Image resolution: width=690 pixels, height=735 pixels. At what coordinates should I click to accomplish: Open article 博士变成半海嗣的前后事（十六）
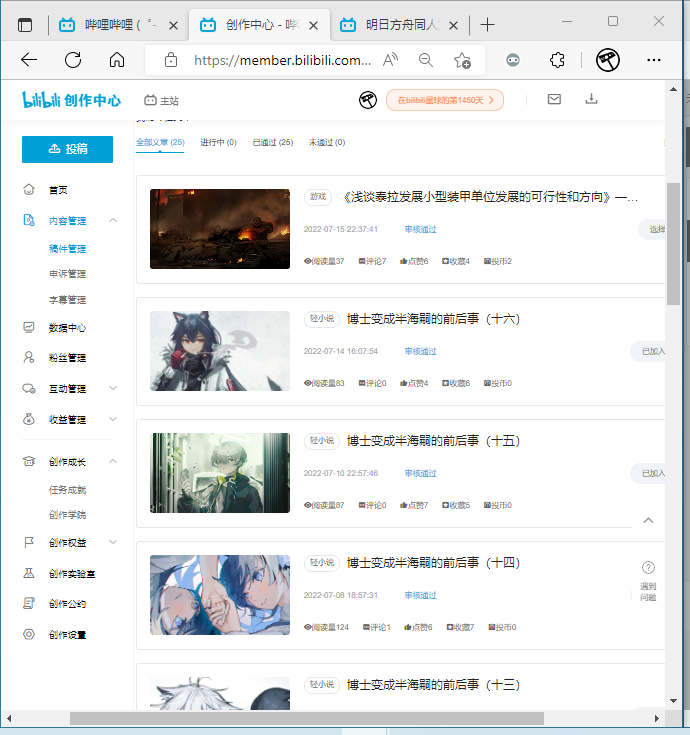click(433, 319)
